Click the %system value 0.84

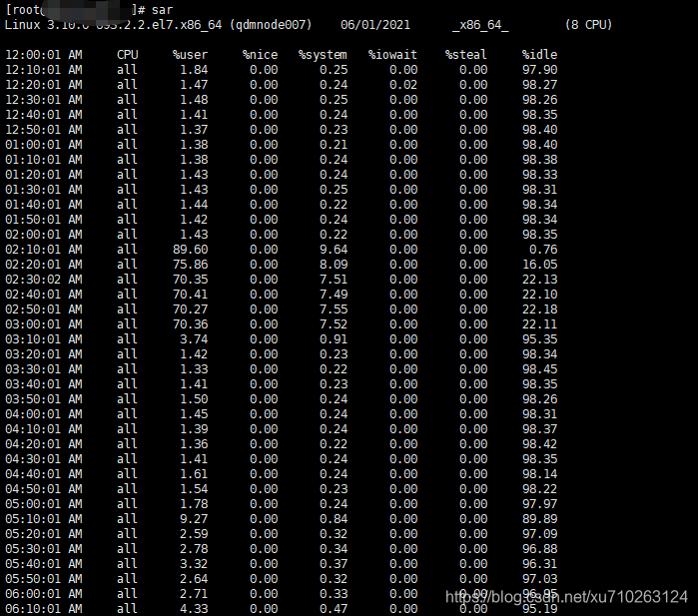pos(334,519)
